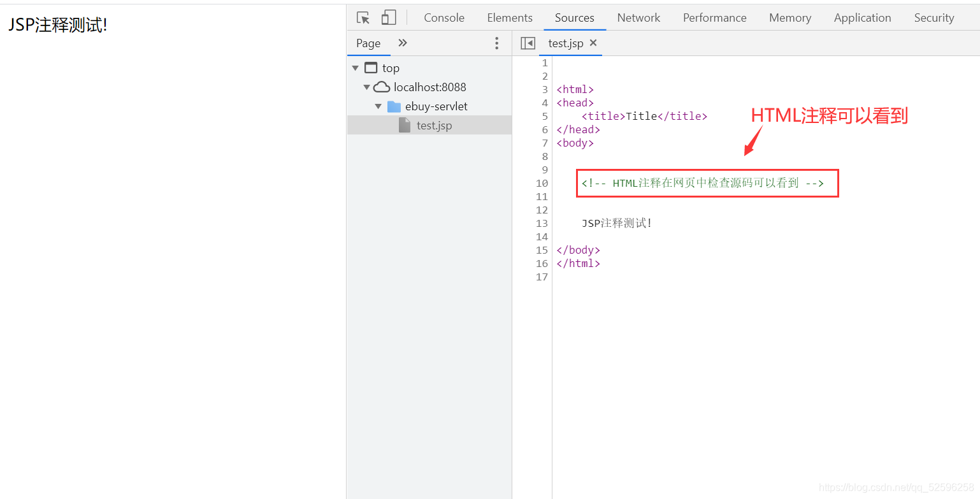980x499 pixels.
Task: Select ebuy-servlet label in tree
Action: [436, 106]
